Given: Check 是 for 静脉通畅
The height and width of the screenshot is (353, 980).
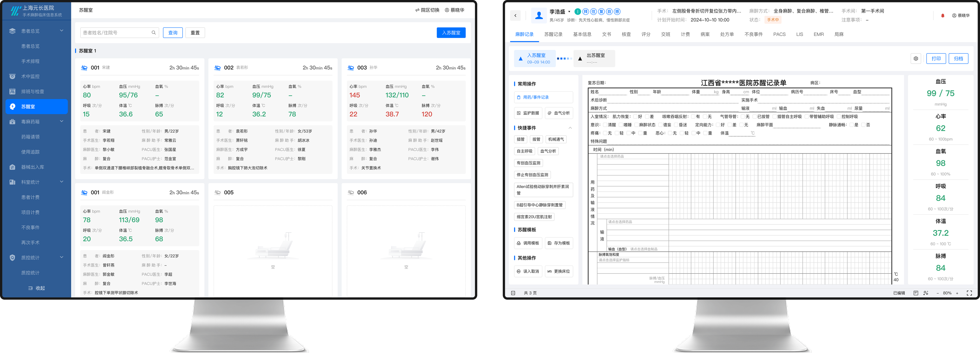Looking at the screenshot, I should pos(852,125).
